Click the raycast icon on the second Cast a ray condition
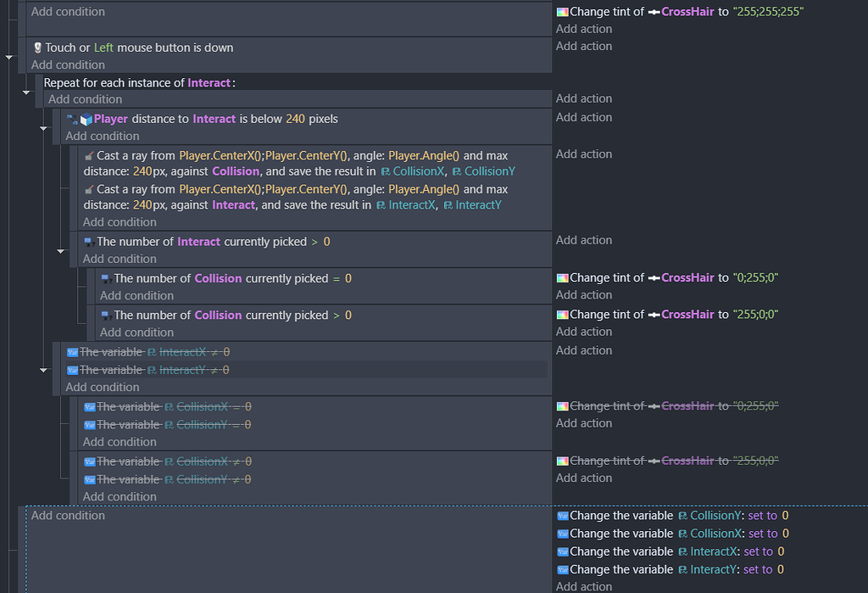The height and width of the screenshot is (593, 868). point(89,189)
